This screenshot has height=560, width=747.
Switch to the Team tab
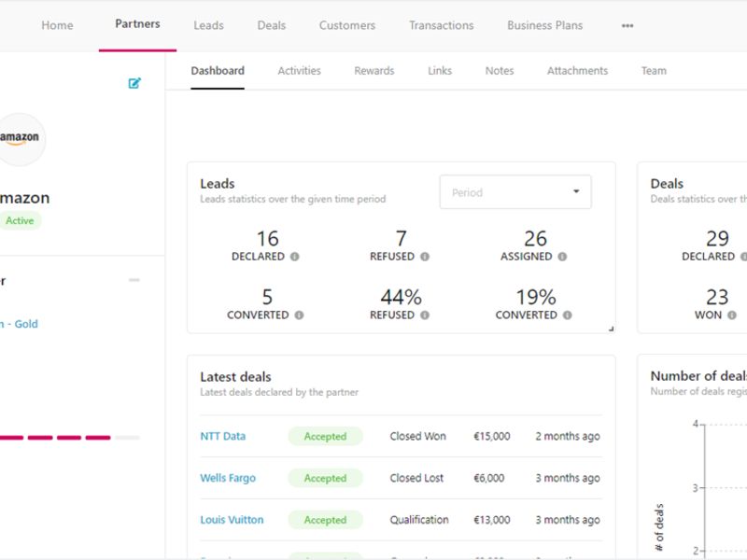pos(655,71)
